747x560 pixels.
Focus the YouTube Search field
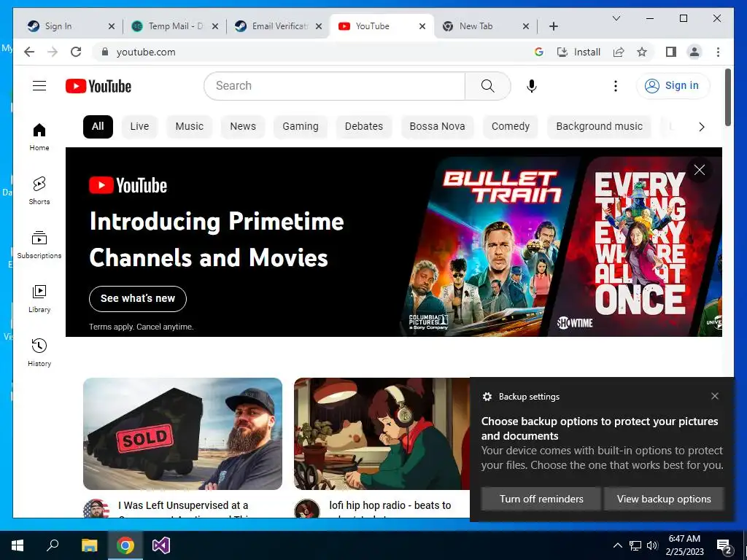click(334, 86)
